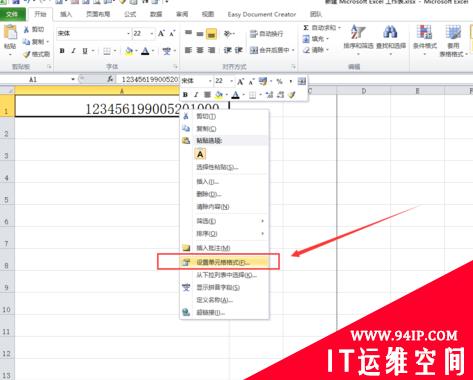Toggle Center text in the ribbon
Viewport: 473px width, 380px height.
pyautogui.click(x=200, y=50)
